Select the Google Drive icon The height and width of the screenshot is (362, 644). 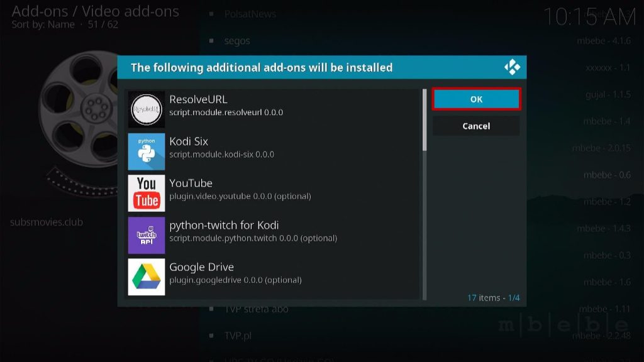[146, 277]
